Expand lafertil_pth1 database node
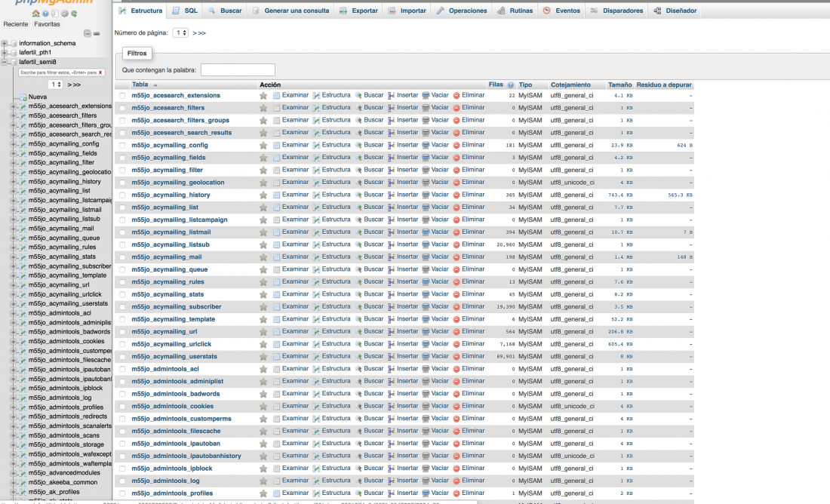This screenshot has width=830, height=504. tap(5, 52)
